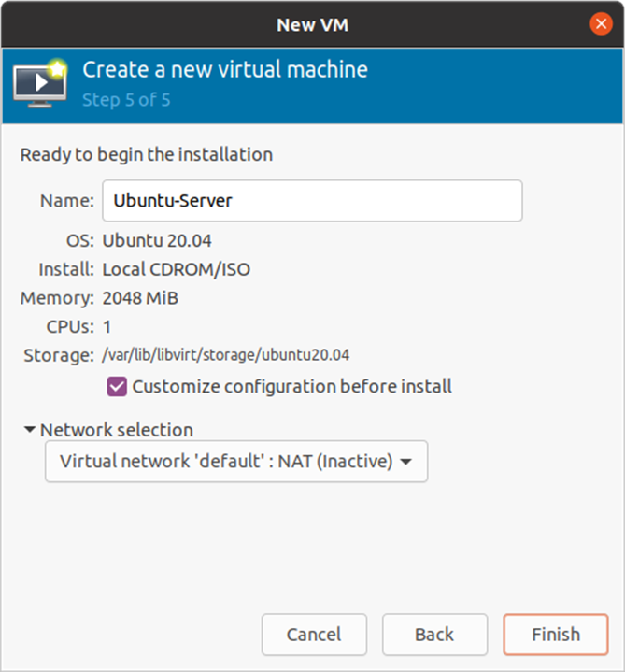The height and width of the screenshot is (672, 625).
Task: Click the 'Name:' label beside the text field
Action: click(66, 201)
